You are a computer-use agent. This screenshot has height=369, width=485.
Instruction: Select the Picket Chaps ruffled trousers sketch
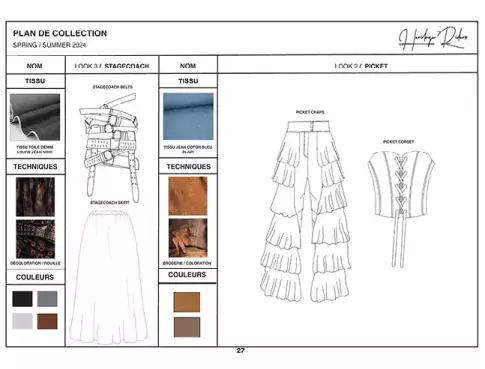[x=305, y=212]
